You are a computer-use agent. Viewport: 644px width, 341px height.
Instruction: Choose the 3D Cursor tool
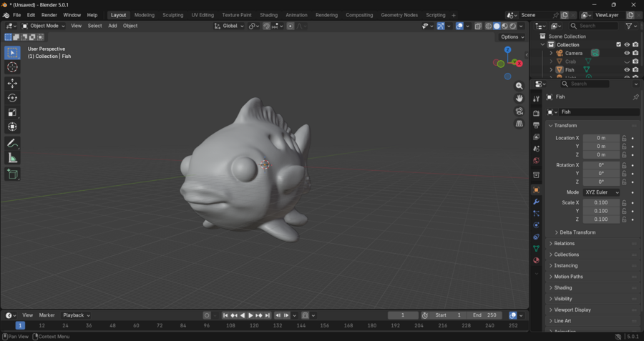[x=12, y=67]
